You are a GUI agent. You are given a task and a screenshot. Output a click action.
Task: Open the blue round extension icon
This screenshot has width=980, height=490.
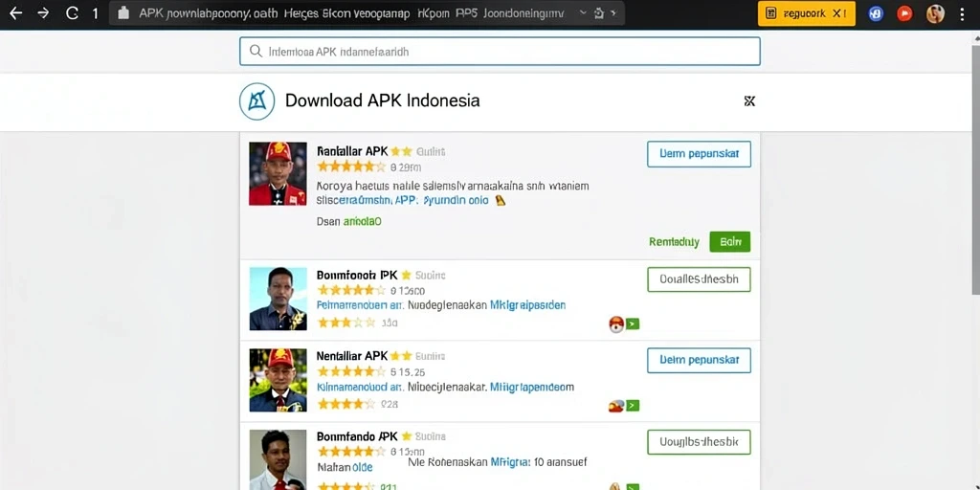pyautogui.click(x=876, y=13)
